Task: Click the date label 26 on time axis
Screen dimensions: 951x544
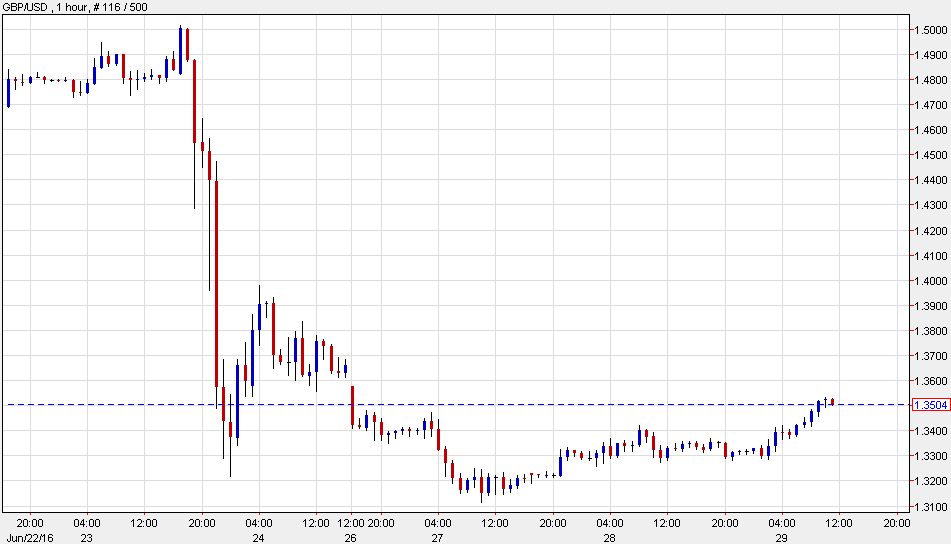Action: 351,538
